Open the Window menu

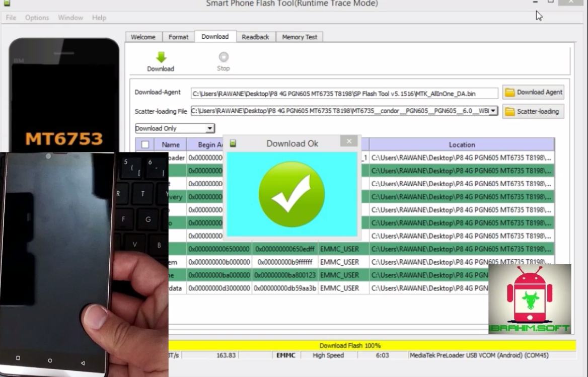coord(70,18)
